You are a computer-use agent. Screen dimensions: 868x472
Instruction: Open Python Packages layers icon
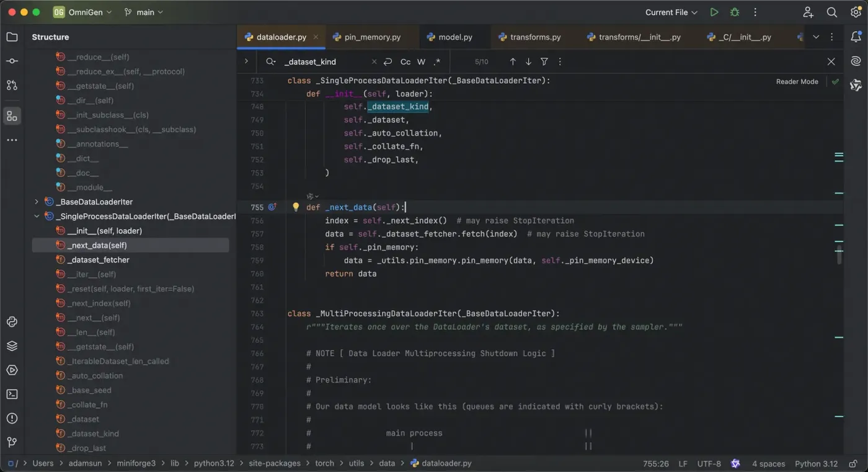tap(12, 346)
